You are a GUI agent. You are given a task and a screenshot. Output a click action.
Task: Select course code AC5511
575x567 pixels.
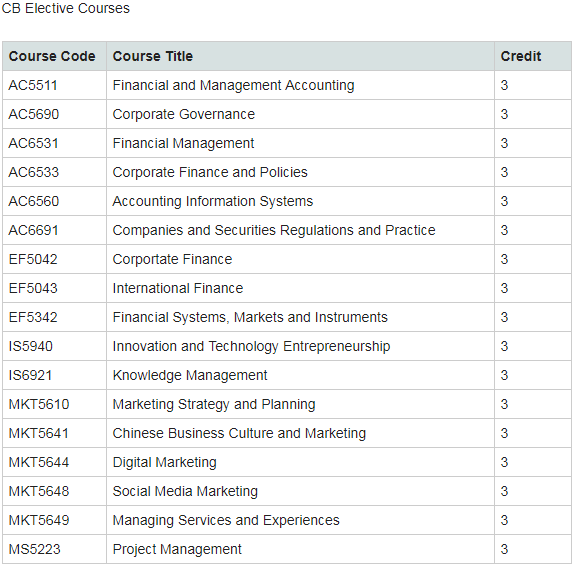33,85
